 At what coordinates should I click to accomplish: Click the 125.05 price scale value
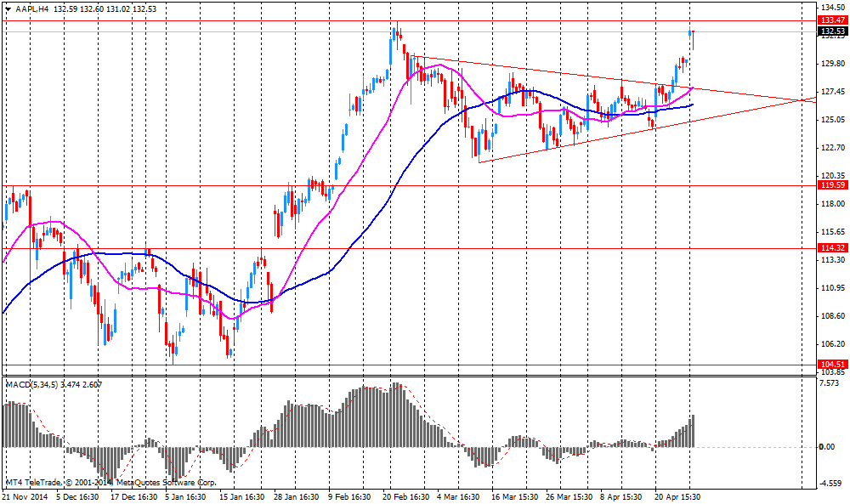(x=833, y=120)
